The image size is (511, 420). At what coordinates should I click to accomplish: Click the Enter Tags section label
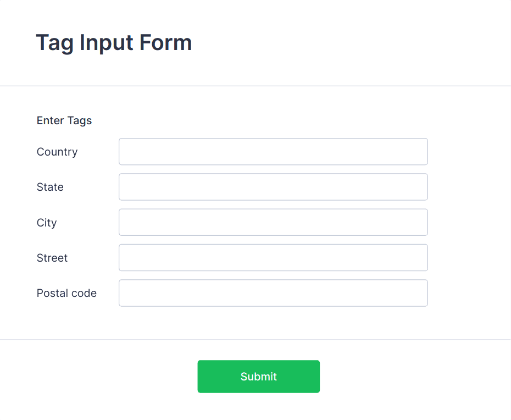[x=64, y=120]
